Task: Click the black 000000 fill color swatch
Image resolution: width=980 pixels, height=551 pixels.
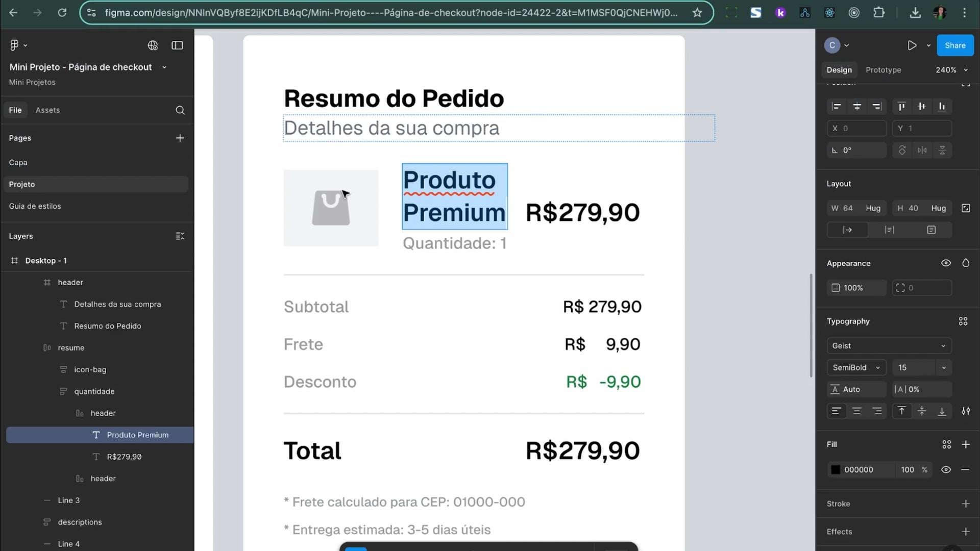Action: [x=836, y=470]
